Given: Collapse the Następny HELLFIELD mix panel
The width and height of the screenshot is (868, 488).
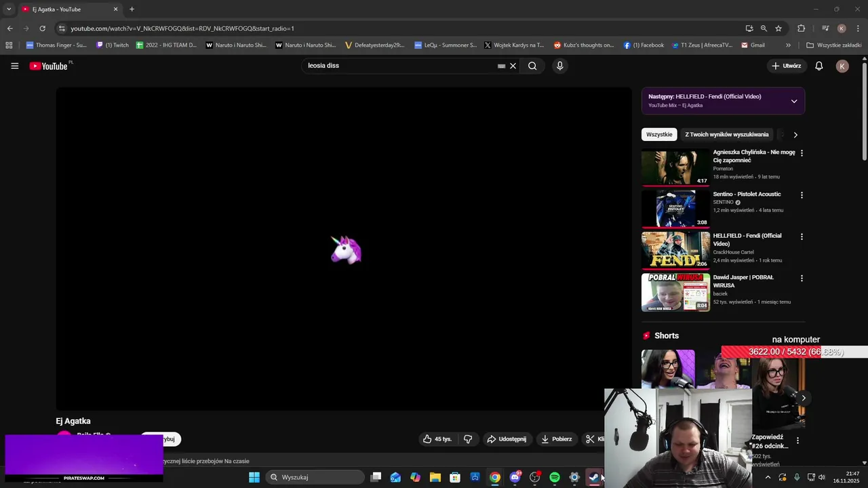Looking at the screenshot, I should (x=794, y=101).
